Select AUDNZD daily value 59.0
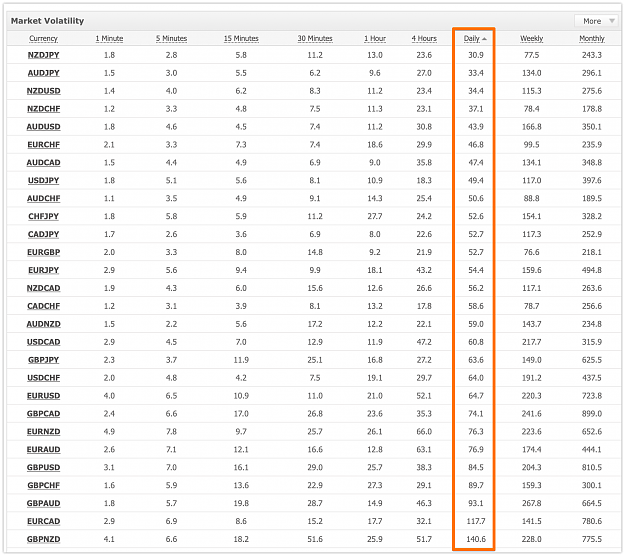The image size is (625, 556). click(476, 324)
